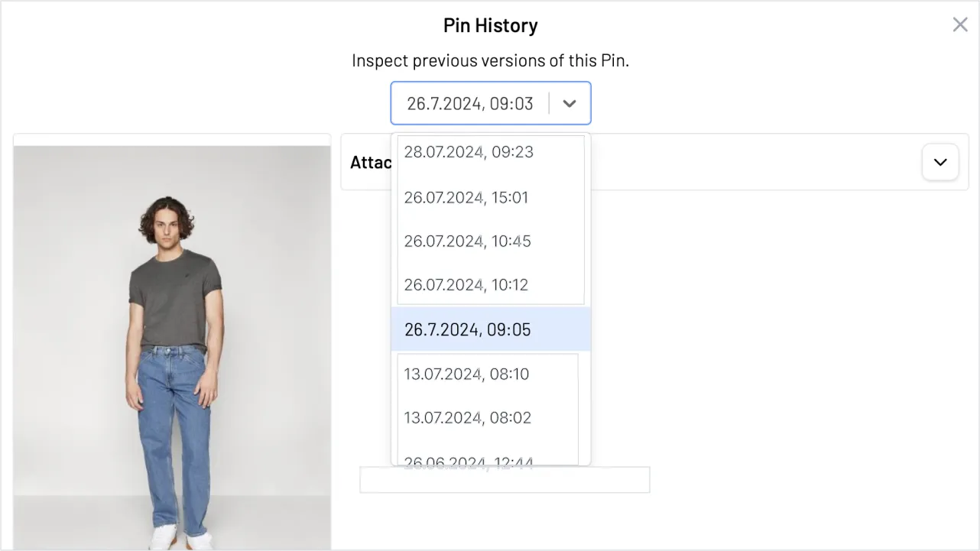
Task: Click the 'Inspect previous versions' description text
Action: (x=491, y=60)
